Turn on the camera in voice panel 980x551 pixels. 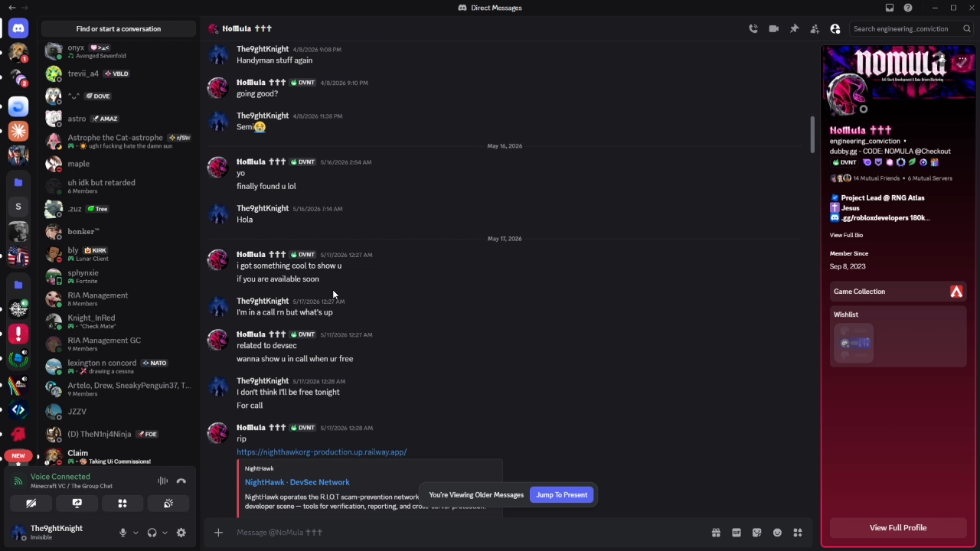(x=31, y=504)
